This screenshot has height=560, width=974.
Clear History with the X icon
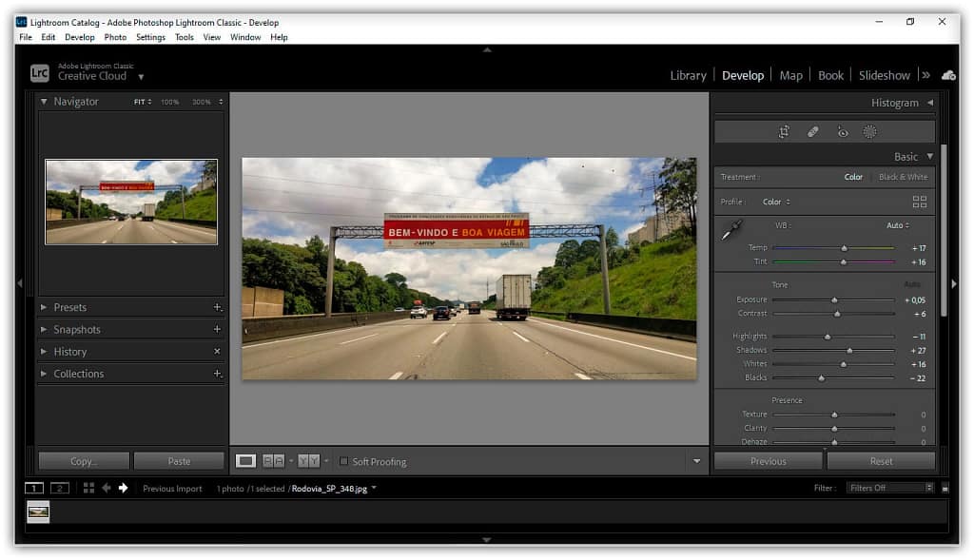click(218, 352)
